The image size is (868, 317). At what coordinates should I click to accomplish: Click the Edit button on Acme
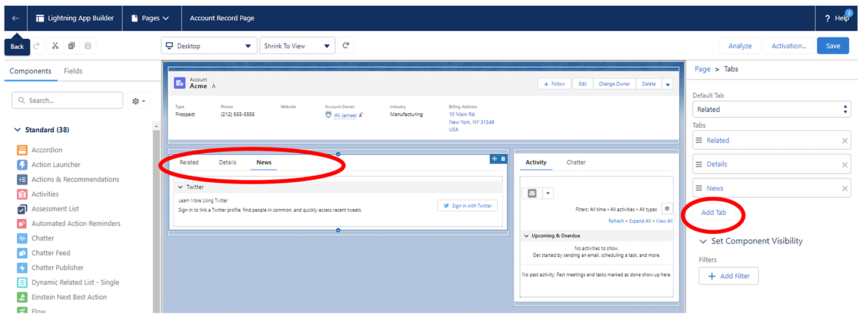tap(583, 84)
